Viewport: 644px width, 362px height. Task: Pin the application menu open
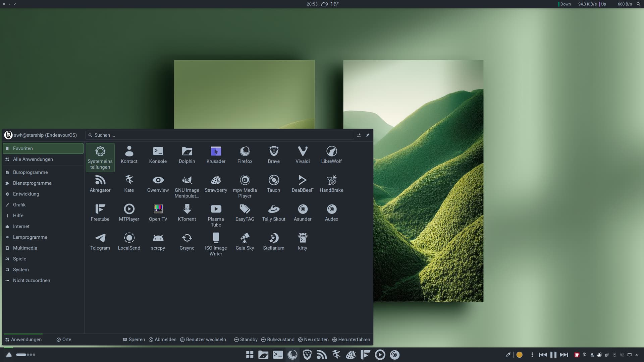368,135
